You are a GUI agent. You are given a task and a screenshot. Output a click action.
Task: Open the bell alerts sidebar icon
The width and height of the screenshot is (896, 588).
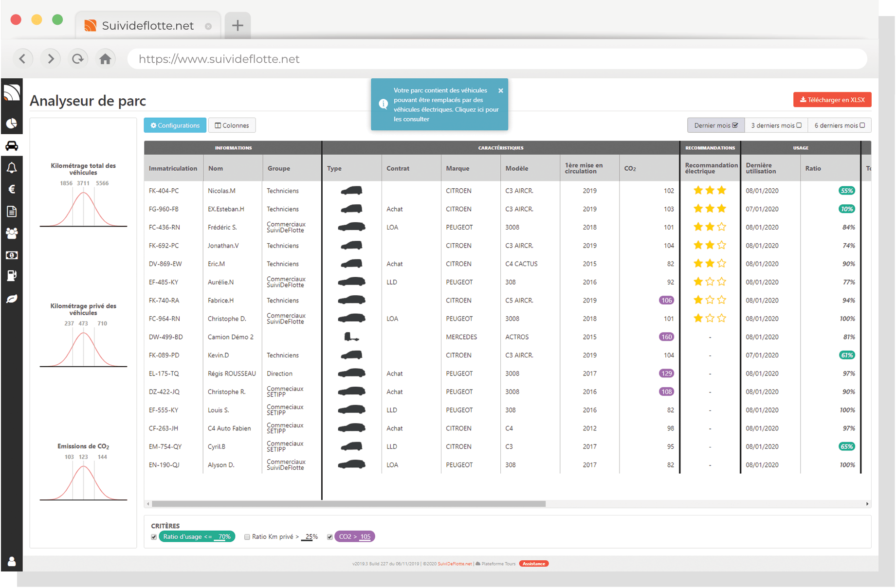(12, 167)
